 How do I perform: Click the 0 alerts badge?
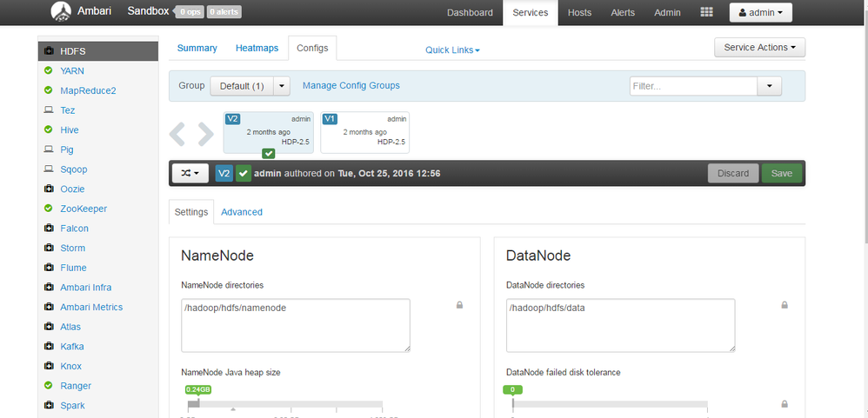224,11
